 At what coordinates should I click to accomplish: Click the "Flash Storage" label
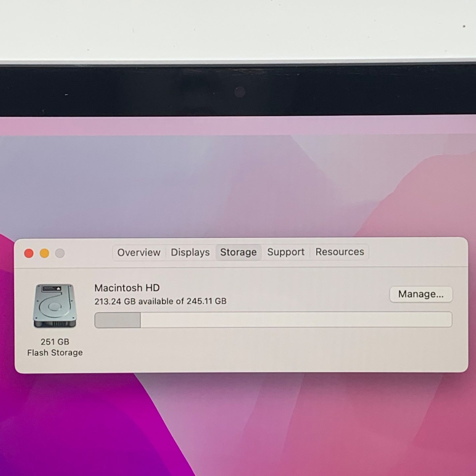[x=55, y=353]
